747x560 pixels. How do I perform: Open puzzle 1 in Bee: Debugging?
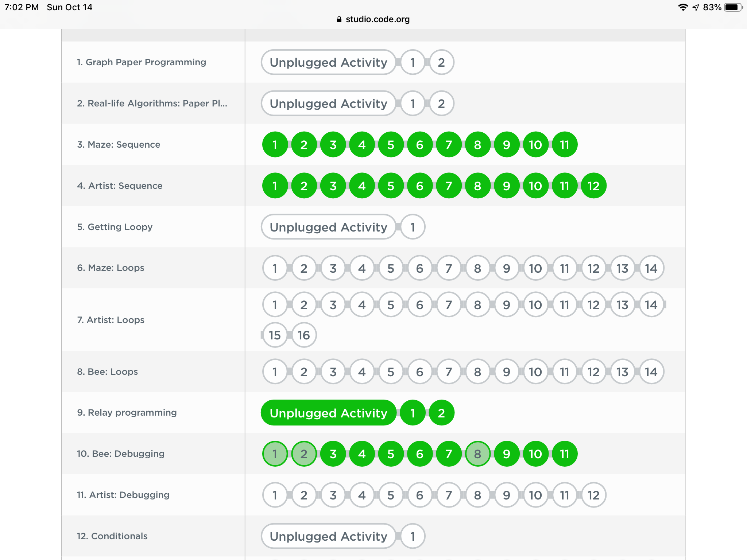click(275, 454)
